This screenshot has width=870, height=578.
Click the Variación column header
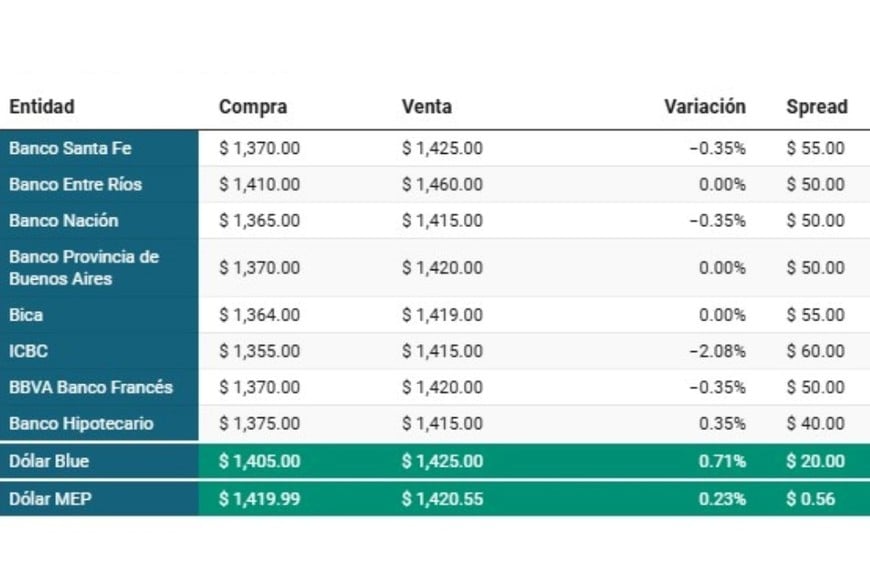click(x=705, y=107)
